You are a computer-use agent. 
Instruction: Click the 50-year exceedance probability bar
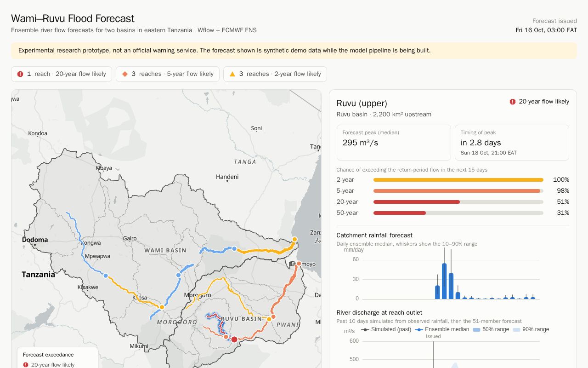coord(458,213)
